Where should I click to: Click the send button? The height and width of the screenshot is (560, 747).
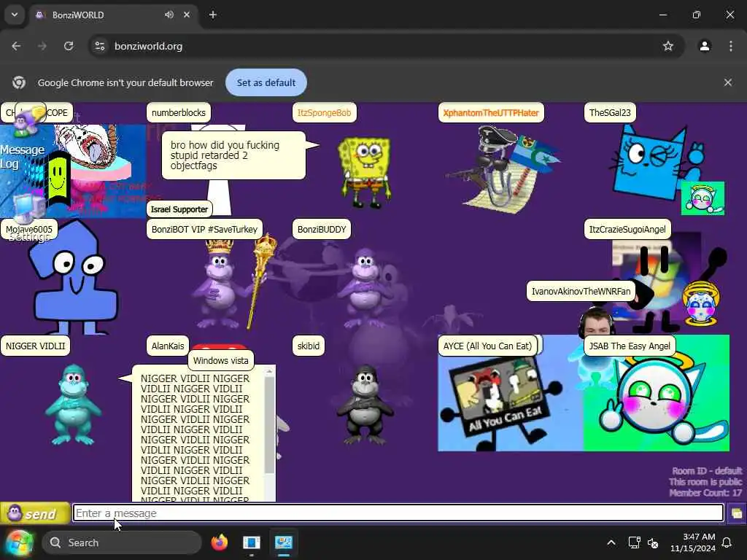(x=35, y=513)
